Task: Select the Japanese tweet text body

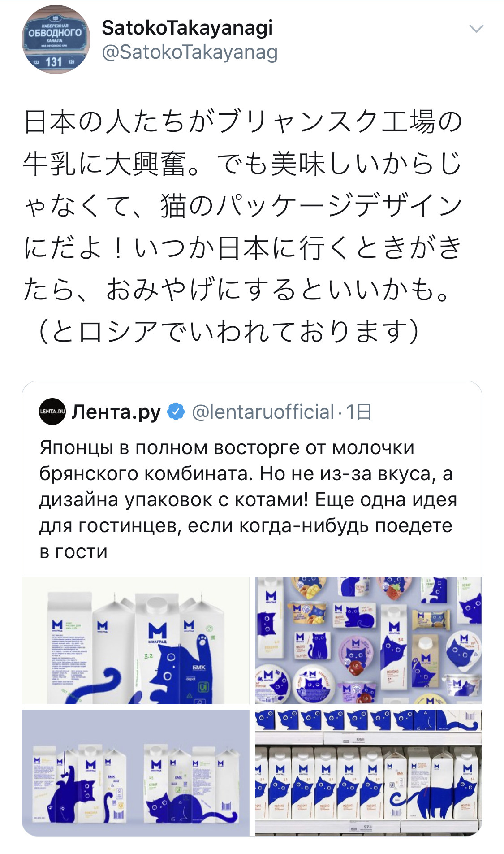Action: (x=243, y=226)
